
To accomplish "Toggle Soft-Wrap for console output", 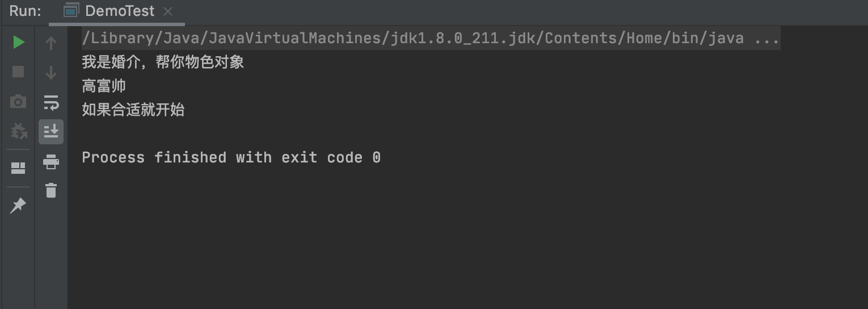I will click(51, 102).
